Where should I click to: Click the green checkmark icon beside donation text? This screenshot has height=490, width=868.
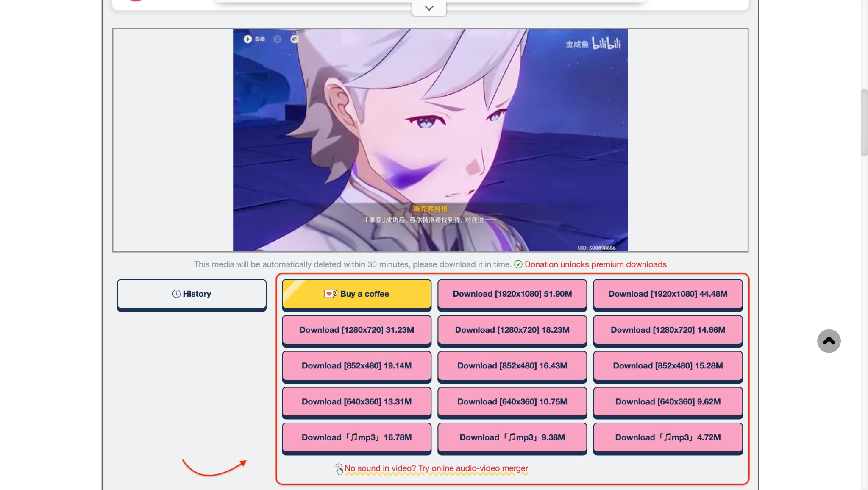click(x=518, y=264)
